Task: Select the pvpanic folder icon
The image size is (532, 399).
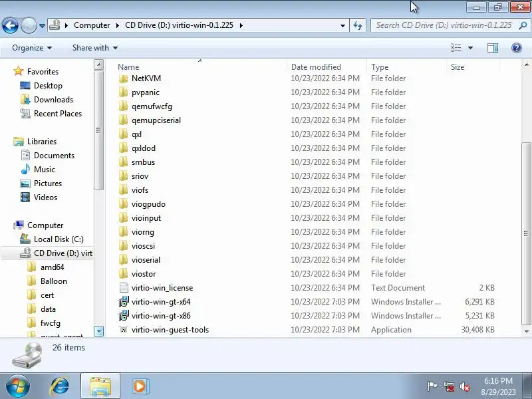Action: click(x=123, y=92)
